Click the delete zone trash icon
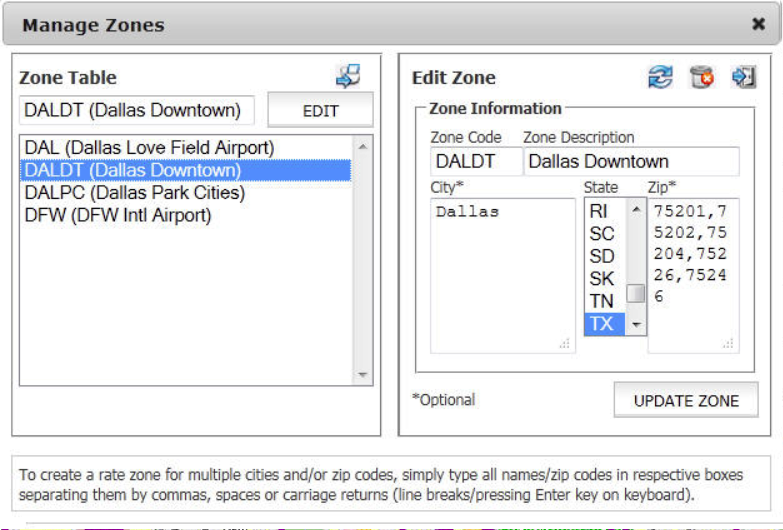The height and width of the screenshot is (530, 783). tap(702, 77)
